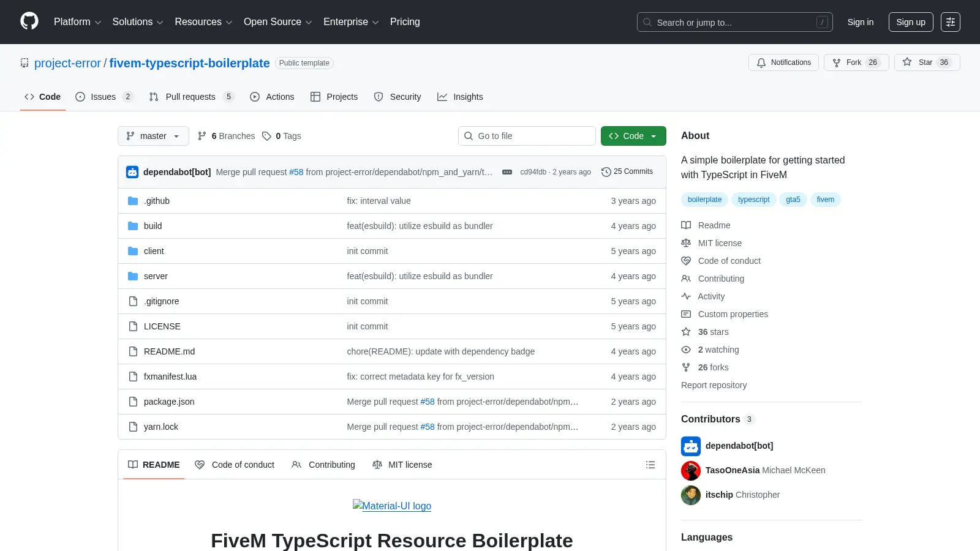Open dependabot[bot] contributor avatar

click(x=691, y=446)
